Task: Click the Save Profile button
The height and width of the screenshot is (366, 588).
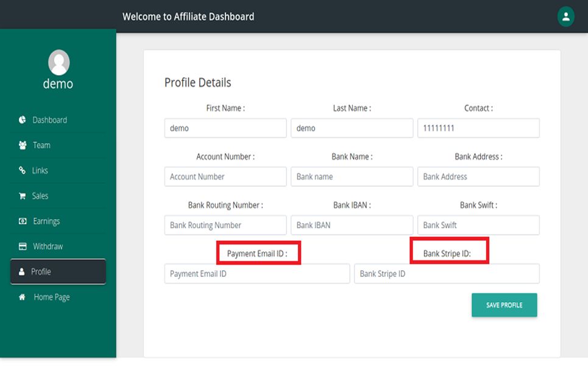Action: coord(504,305)
